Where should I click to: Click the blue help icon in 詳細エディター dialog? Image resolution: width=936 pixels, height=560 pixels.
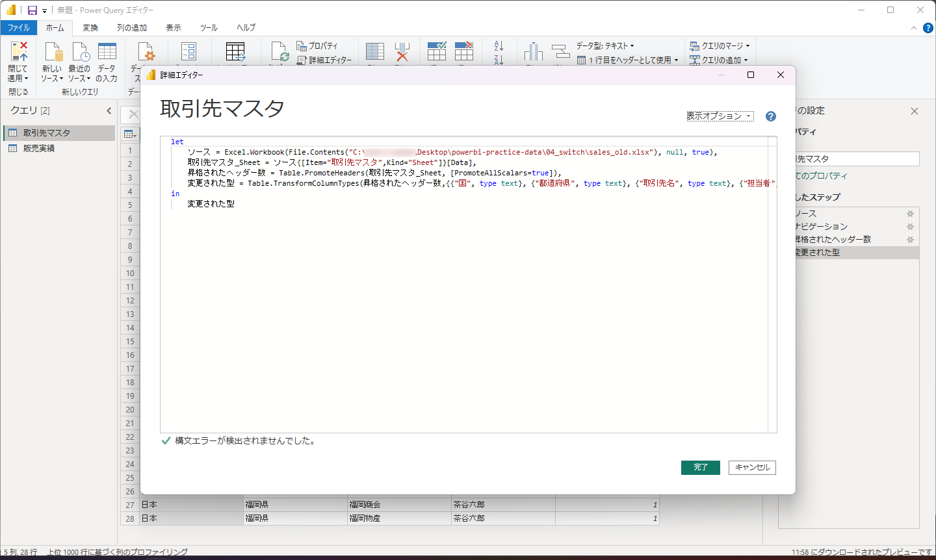[771, 116]
